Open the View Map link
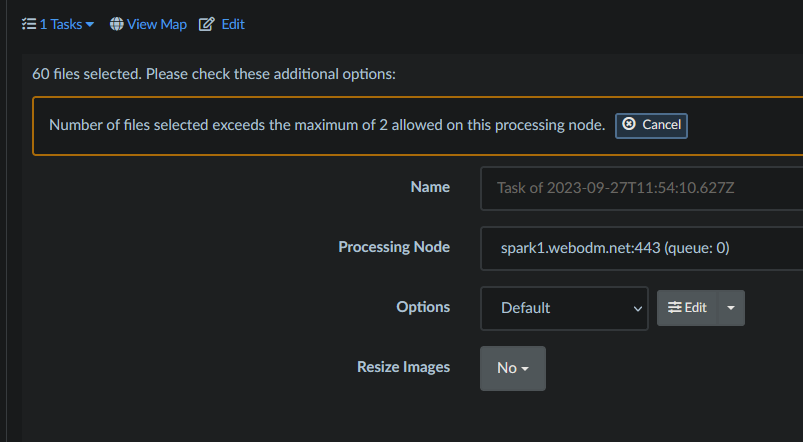The image size is (803, 442). pos(156,24)
